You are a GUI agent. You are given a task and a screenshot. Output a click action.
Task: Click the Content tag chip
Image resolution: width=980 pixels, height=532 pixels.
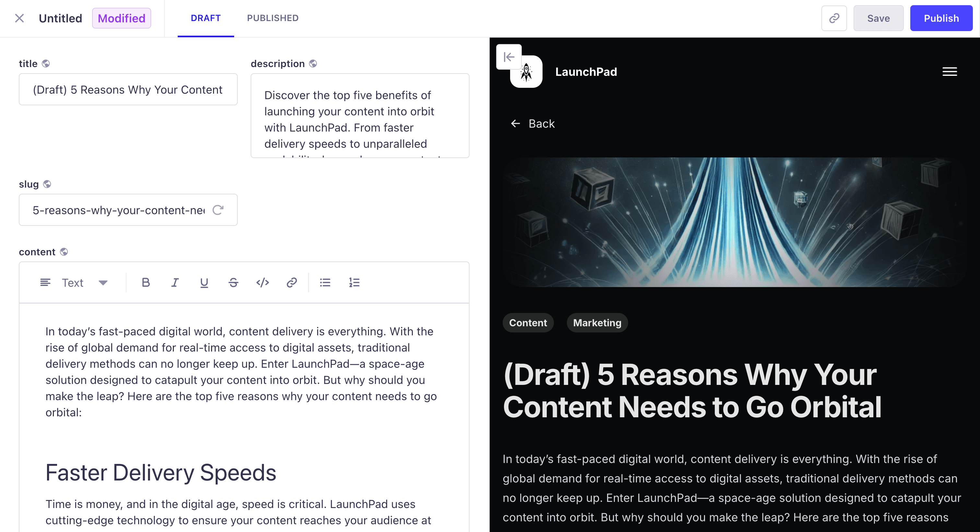(x=528, y=323)
